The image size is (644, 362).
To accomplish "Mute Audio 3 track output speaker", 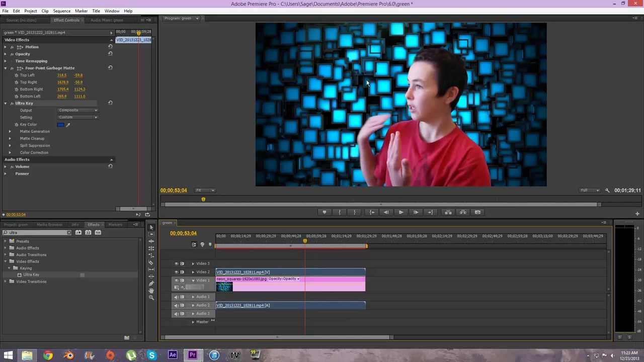I will (176, 314).
